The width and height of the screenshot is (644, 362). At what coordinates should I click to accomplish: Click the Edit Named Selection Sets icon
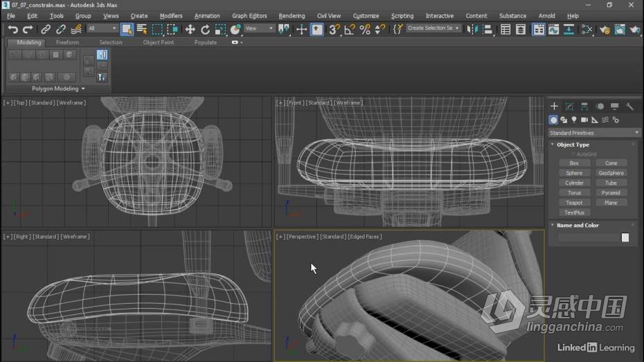coord(398,29)
